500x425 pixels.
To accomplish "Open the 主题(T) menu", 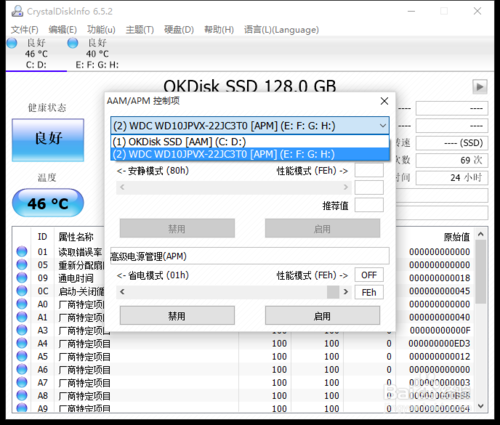I will 140,30.
